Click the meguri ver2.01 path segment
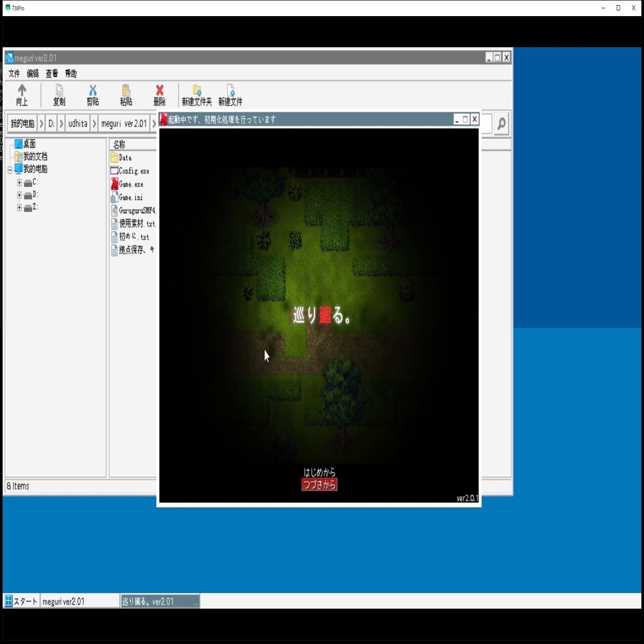 pyautogui.click(x=124, y=124)
